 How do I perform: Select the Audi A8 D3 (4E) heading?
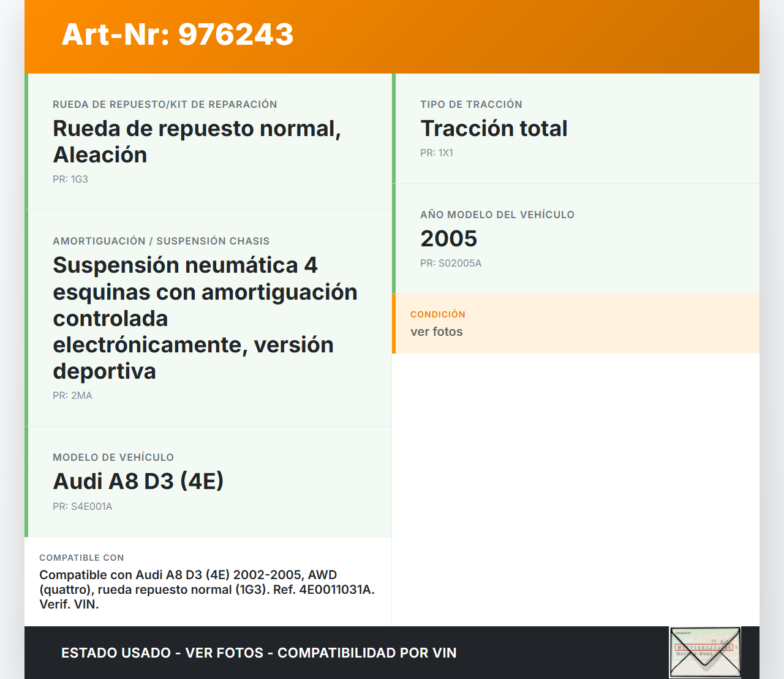coord(138,481)
